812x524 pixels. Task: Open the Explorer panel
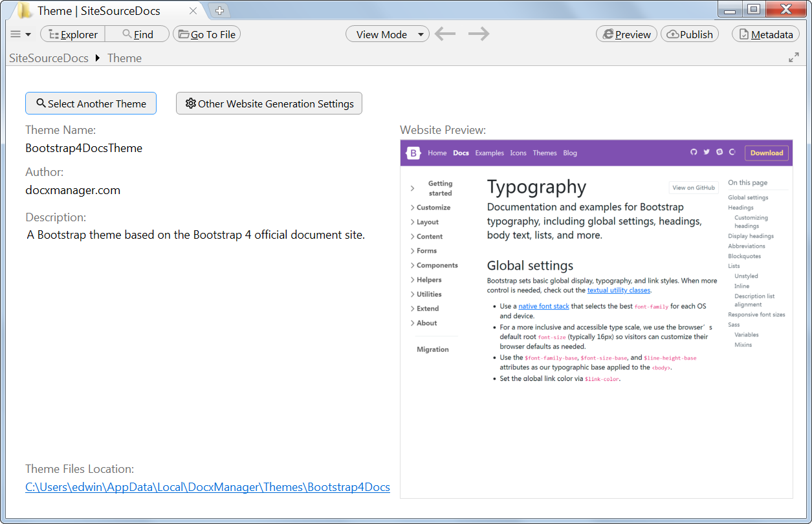(x=72, y=34)
